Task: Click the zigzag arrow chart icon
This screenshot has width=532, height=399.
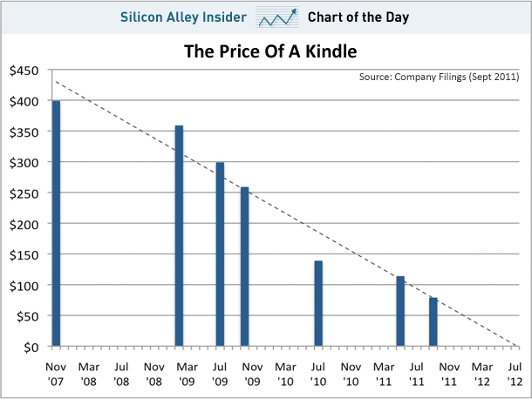Action: click(277, 17)
